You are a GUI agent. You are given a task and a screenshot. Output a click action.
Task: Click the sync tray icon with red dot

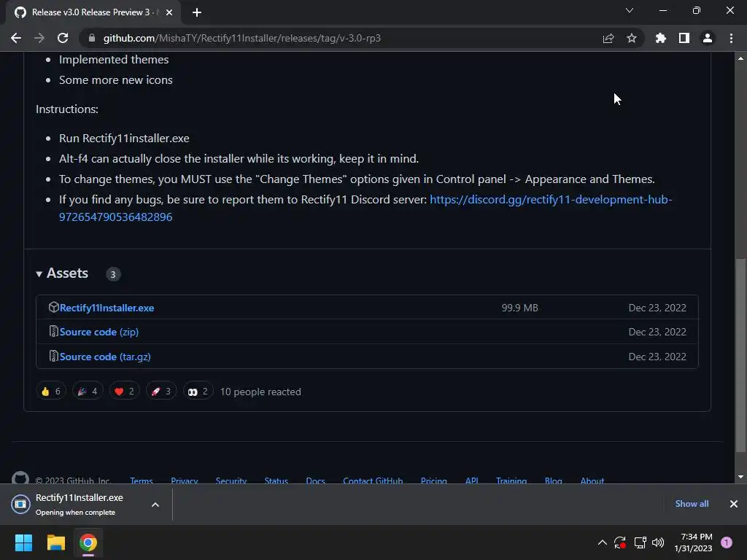coord(620,542)
